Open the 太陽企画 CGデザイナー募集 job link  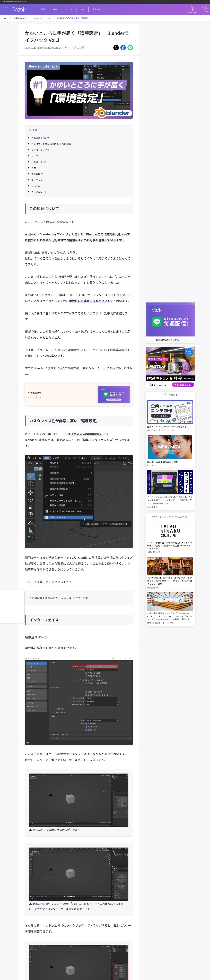170,546
